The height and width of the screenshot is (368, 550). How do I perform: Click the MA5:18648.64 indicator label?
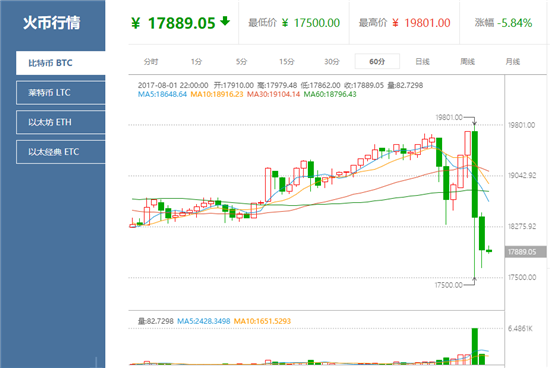coord(162,94)
